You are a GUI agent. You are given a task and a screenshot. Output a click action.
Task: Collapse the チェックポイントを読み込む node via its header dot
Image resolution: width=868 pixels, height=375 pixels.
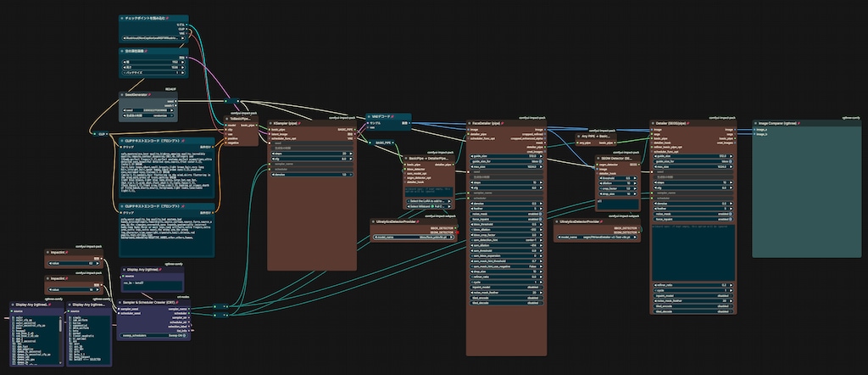click(122, 19)
